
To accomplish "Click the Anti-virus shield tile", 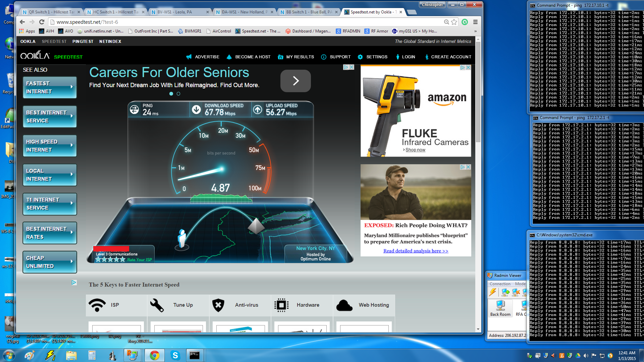I will [x=240, y=305].
